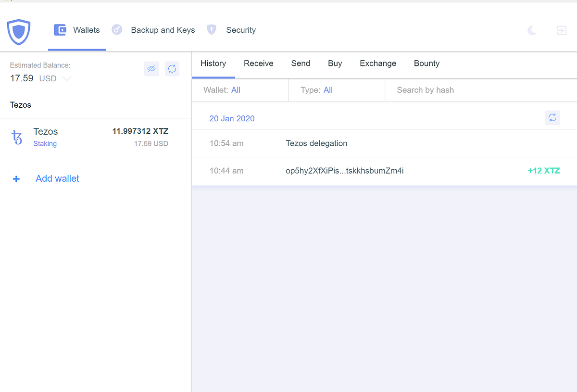Open the Buy tab

tap(335, 63)
